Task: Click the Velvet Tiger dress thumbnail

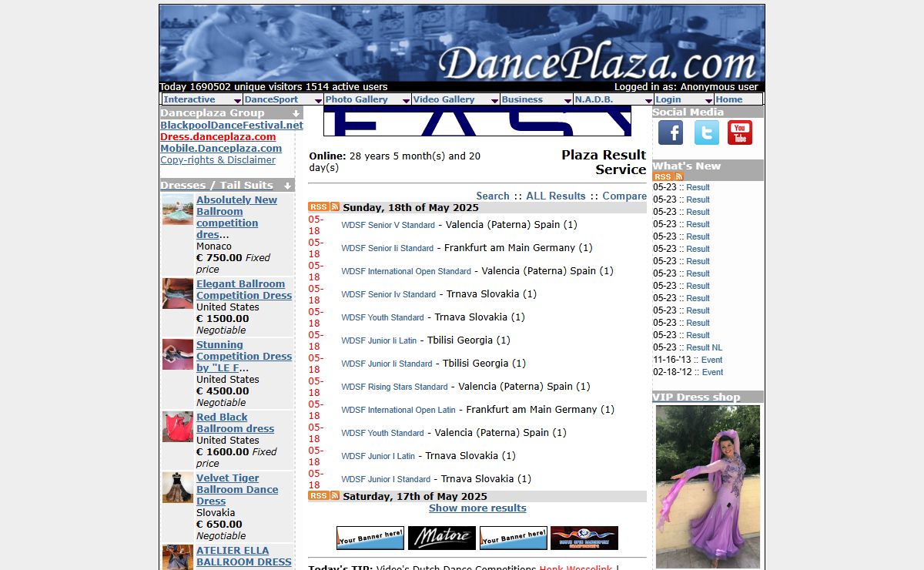Action: click(x=178, y=488)
